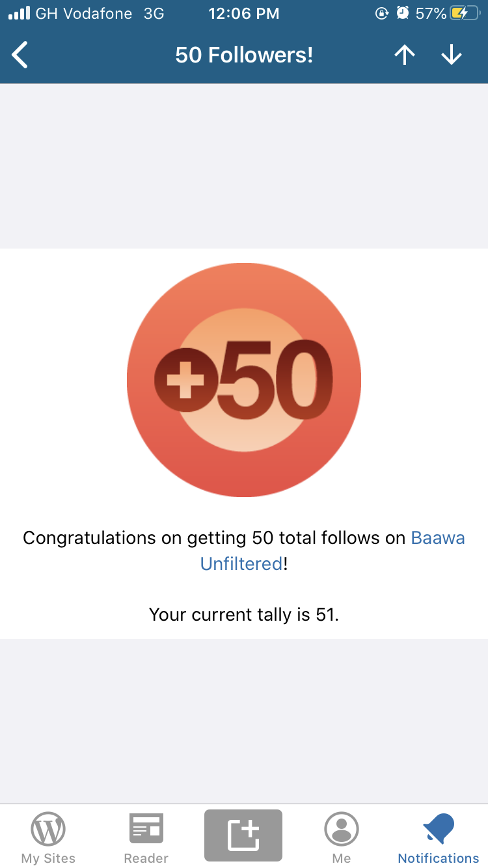Viewport: 488px width, 868px height.
Task: Jump to previous notification with up arrow
Action: [404, 55]
